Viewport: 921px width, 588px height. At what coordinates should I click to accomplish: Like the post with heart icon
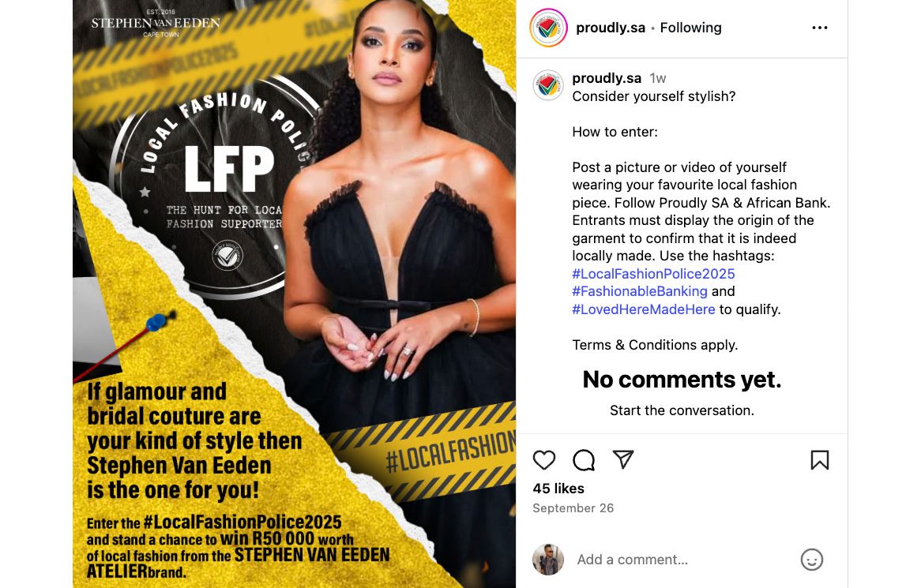(544, 460)
